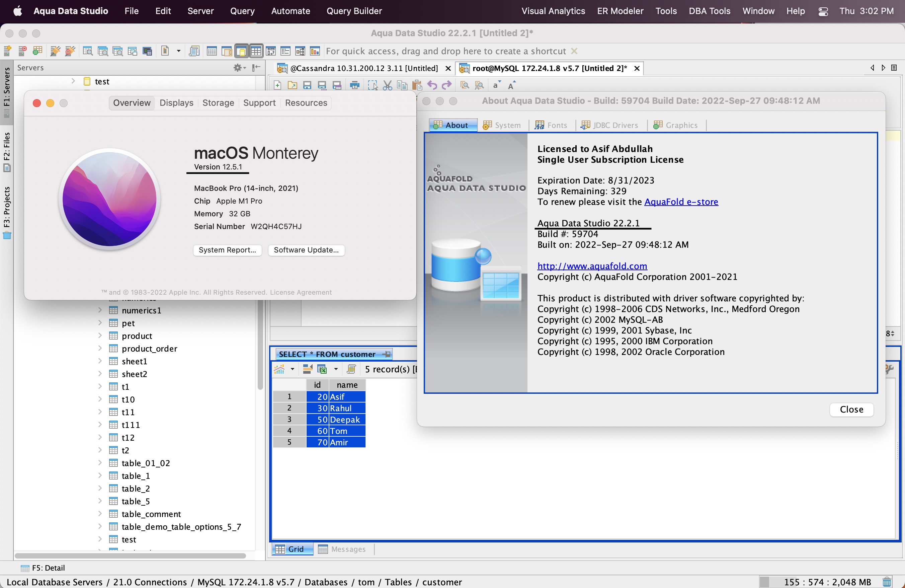
Task: Toggle the pin on SELECT * FROM customer tab
Action: tap(387, 354)
